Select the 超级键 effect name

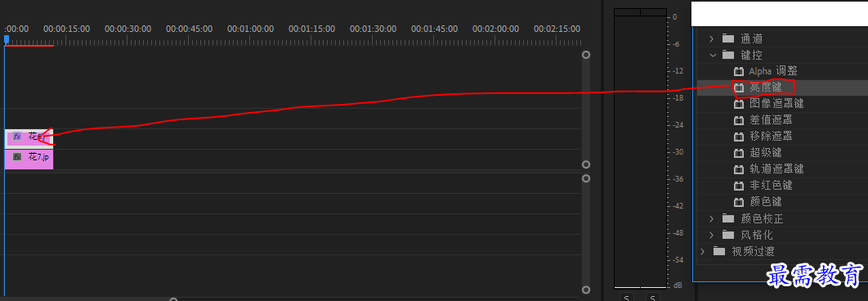766,152
